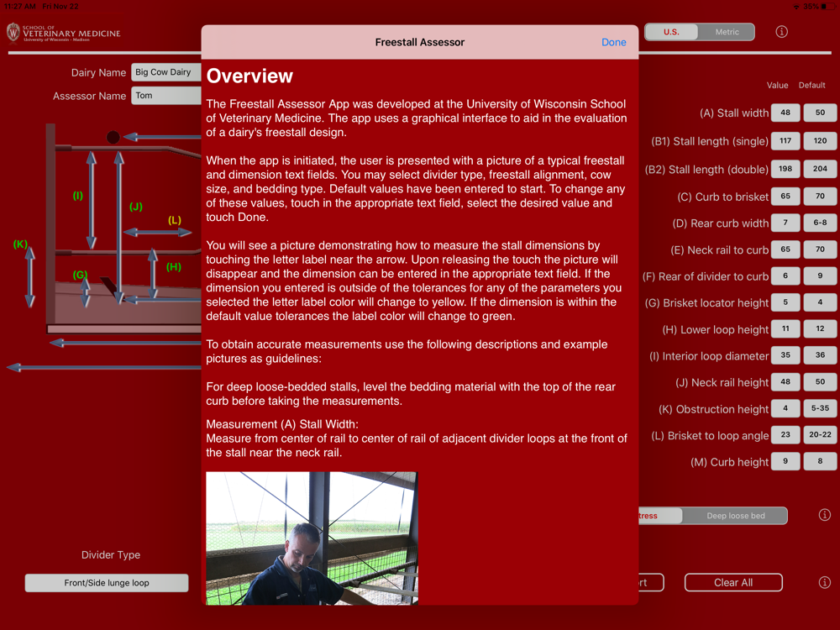The image size is (840, 630).
Task: Open the Front/Side lunge loop divider selector
Action: click(x=107, y=583)
